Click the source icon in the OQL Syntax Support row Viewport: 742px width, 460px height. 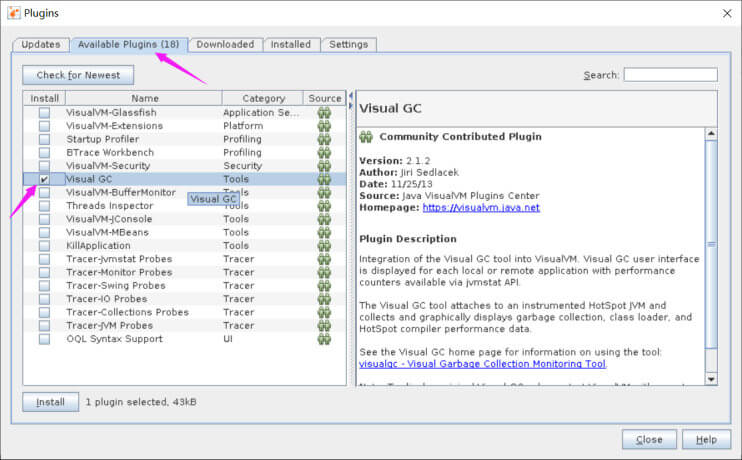point(324,339)
